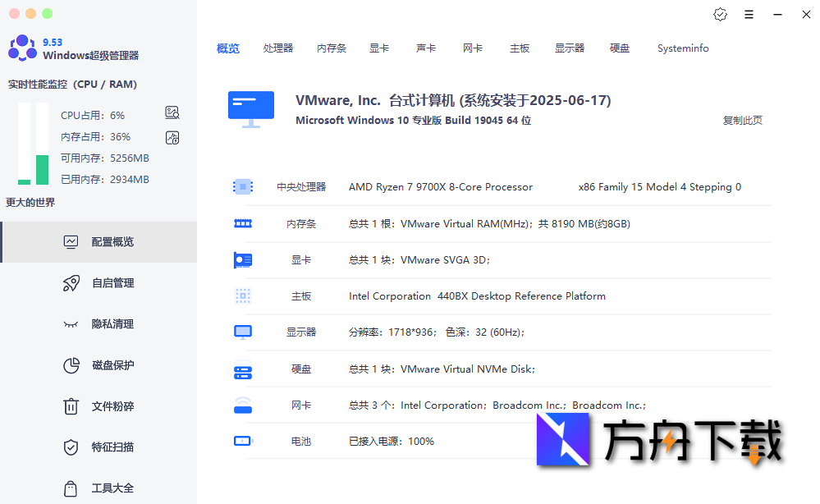Click the CPU icon on the 中央处理器 row

[243, 186]
